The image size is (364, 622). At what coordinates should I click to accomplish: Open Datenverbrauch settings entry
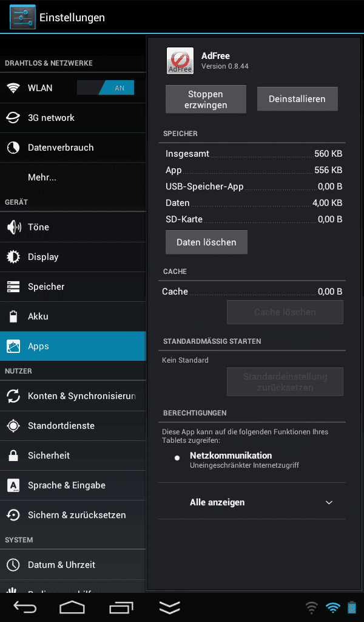pyautogui.click(x=73, y=148)
